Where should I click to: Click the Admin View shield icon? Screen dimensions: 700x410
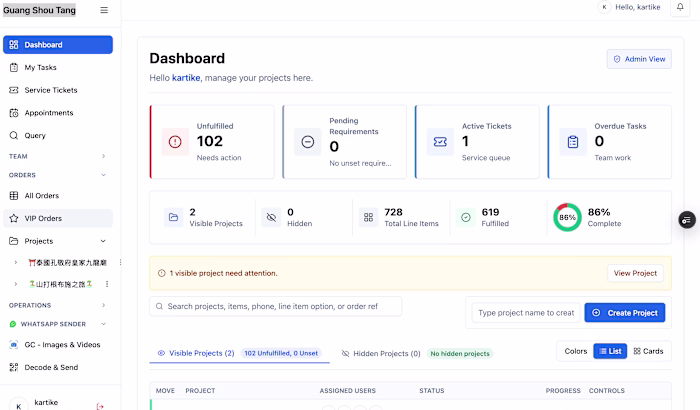point(617,59)
